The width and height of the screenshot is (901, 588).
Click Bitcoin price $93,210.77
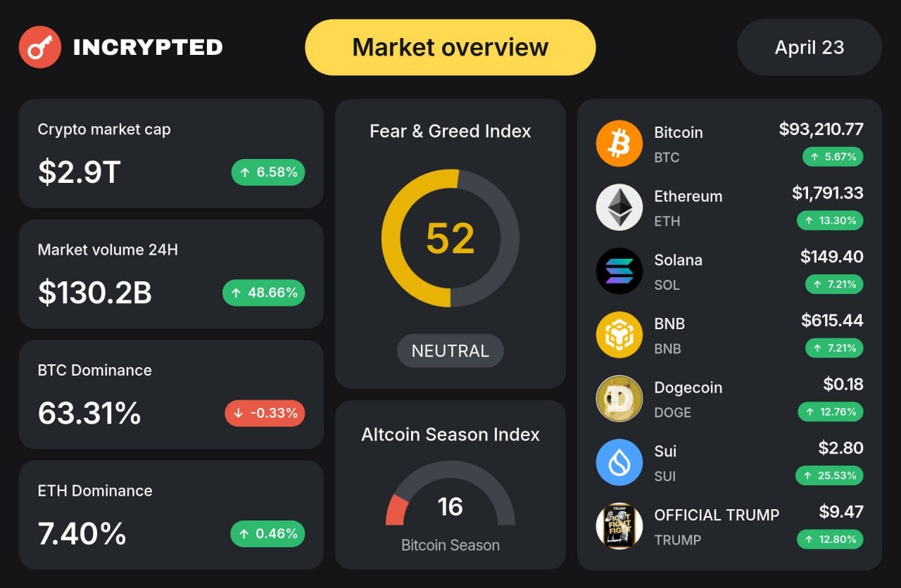pyautogui.click(x=821, y=129)
